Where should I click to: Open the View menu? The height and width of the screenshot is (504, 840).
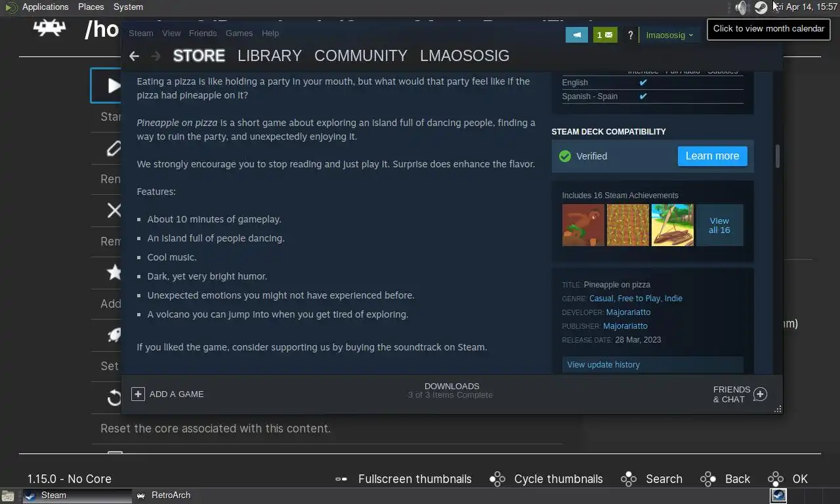171,33
